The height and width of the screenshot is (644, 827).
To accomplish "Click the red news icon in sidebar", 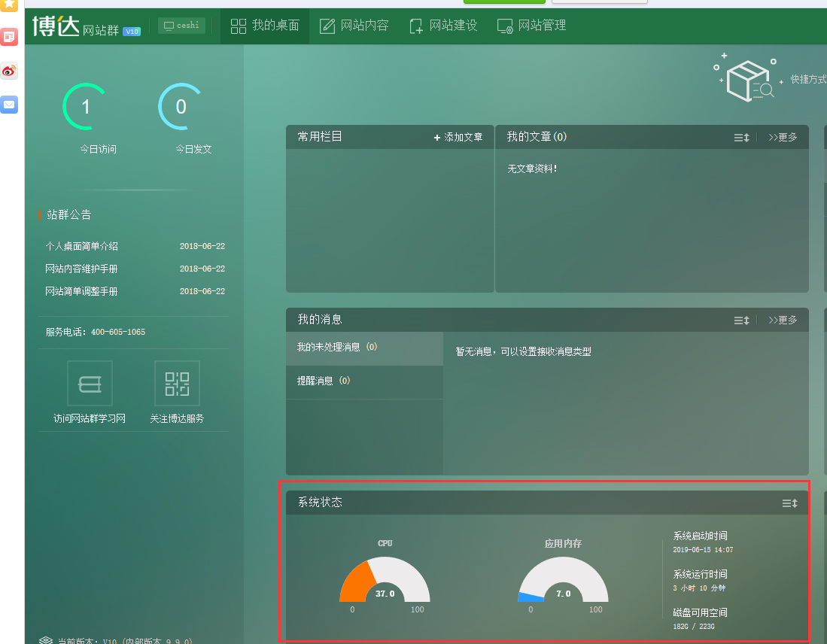I will (9, 36).
